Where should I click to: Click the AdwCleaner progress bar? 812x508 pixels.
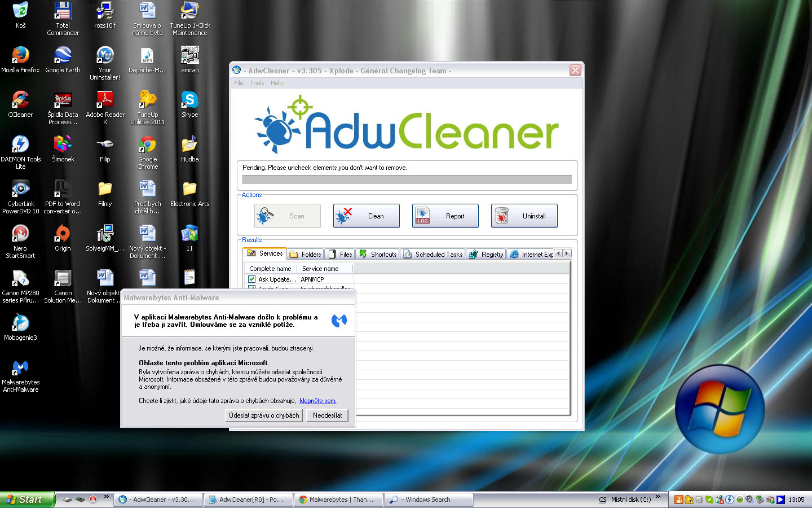click(407, 179)
